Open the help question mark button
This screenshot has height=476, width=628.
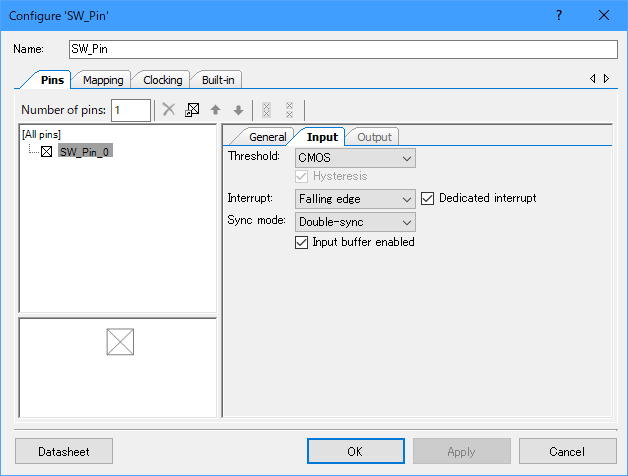[559, 15]
